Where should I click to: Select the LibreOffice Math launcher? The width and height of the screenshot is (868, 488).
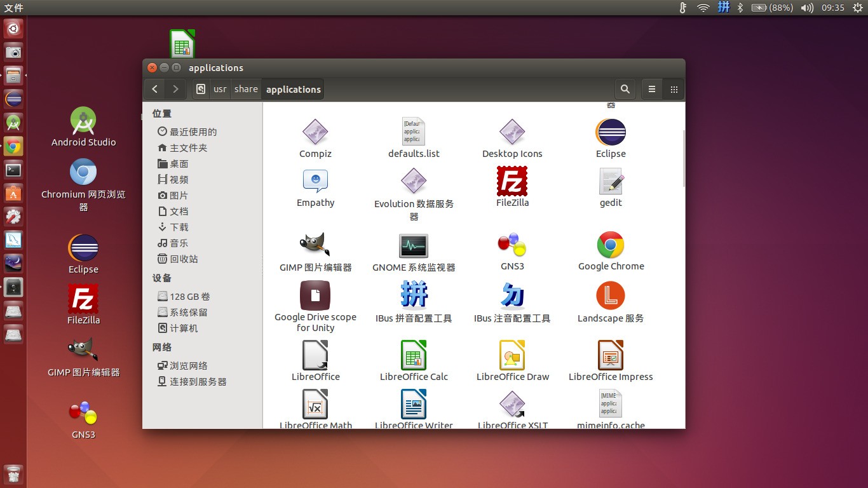click(315, 409)
